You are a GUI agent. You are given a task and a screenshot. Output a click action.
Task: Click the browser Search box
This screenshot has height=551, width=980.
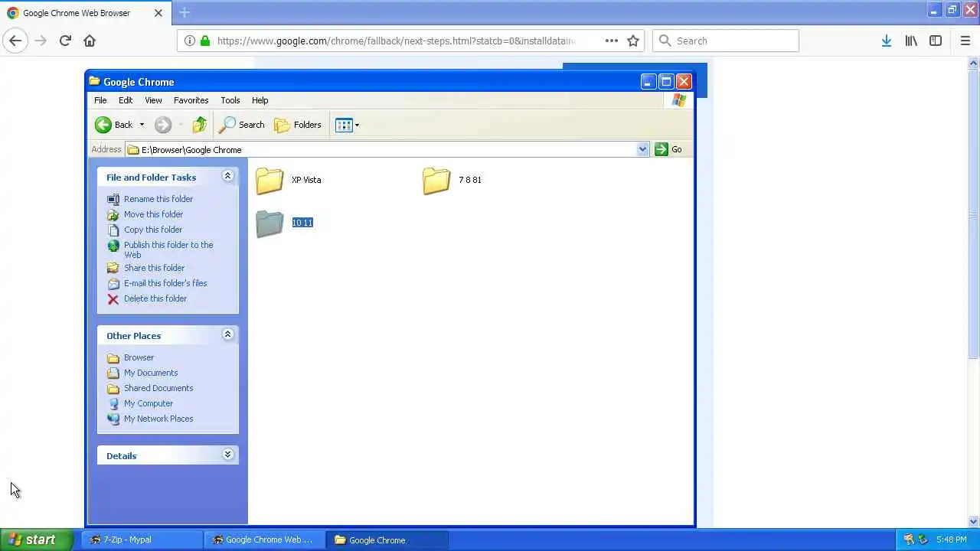(726, 41)
